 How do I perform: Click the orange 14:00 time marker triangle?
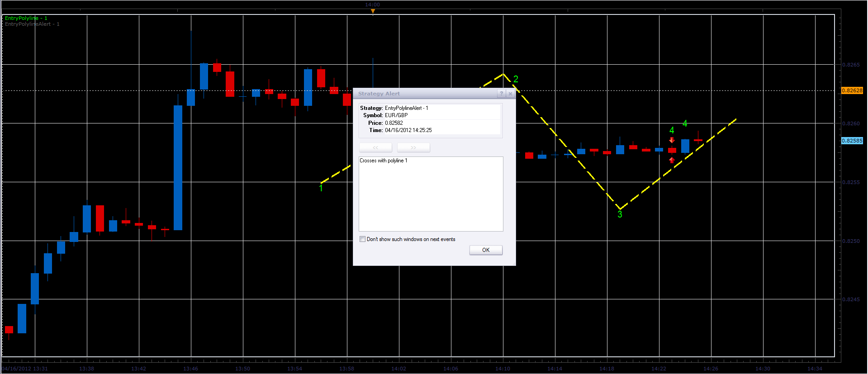click(x=373, y=11)
